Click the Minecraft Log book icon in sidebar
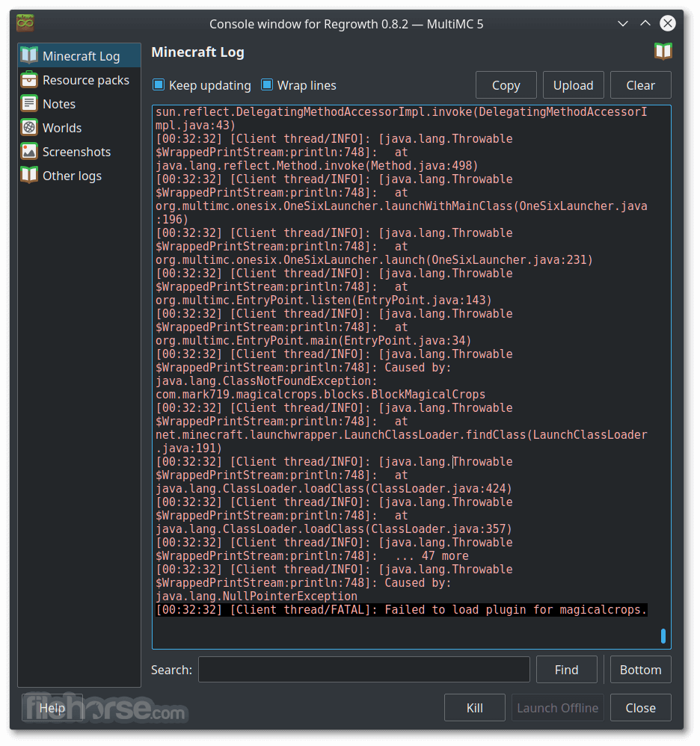The width and height of the screenshot is (700, 746). point(29,55)
